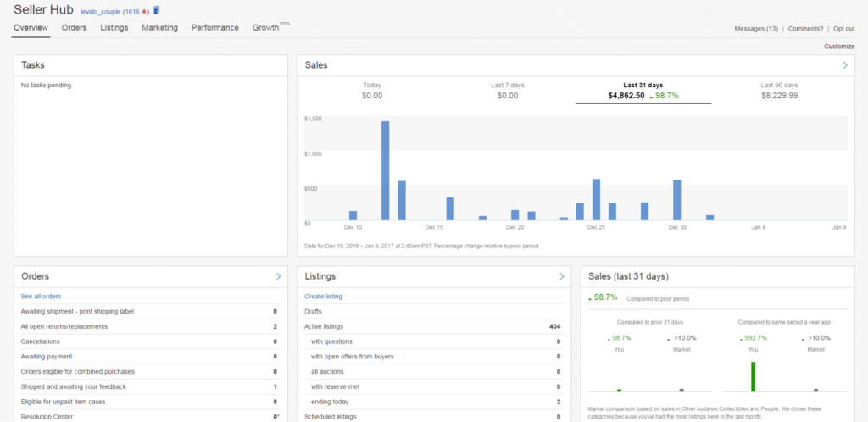Click the Cancellations row
868x422 pixels.
149,341
